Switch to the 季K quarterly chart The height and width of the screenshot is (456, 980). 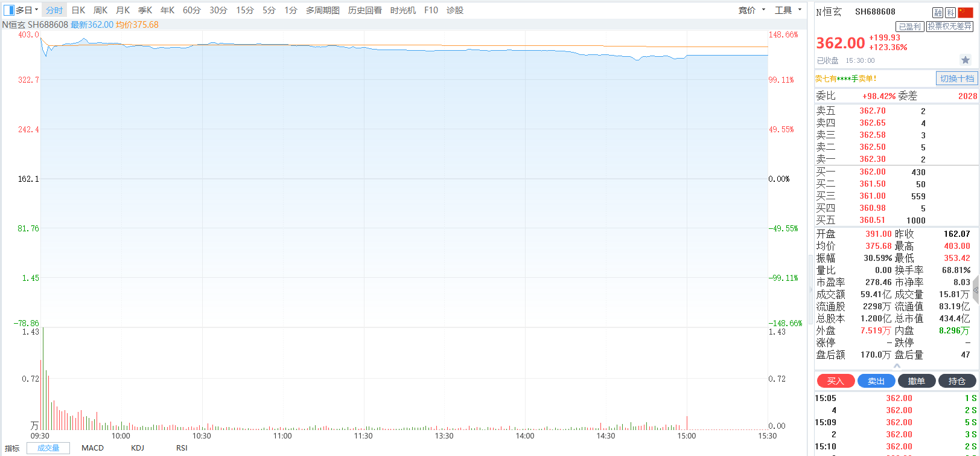click(145, 10)
